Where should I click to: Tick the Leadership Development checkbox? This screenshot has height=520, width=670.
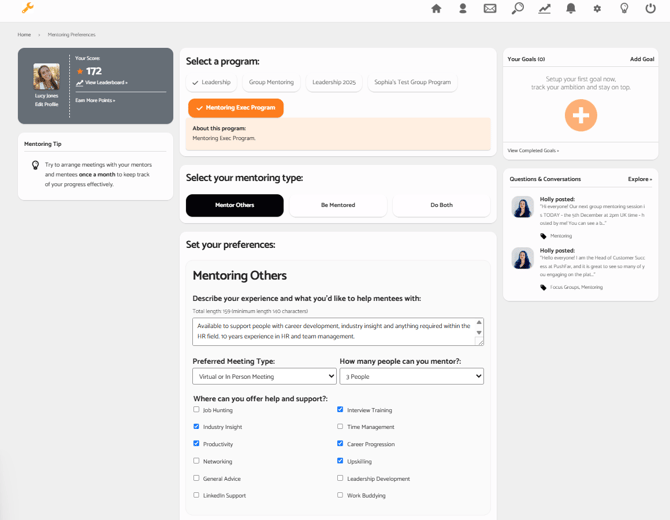[340, 478]
